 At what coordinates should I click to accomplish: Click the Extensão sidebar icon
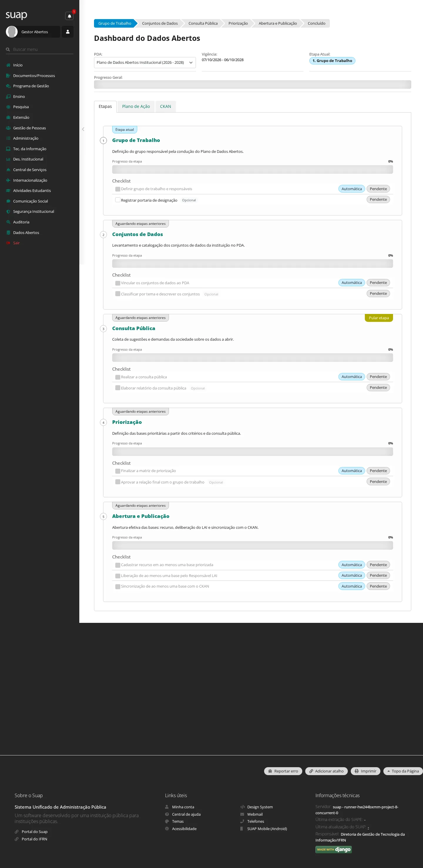[x=8, y=117]
